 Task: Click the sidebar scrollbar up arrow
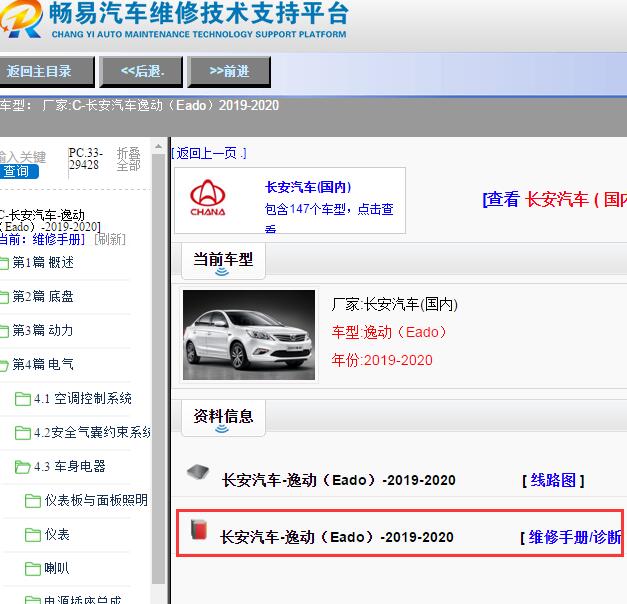click(158, 147)
